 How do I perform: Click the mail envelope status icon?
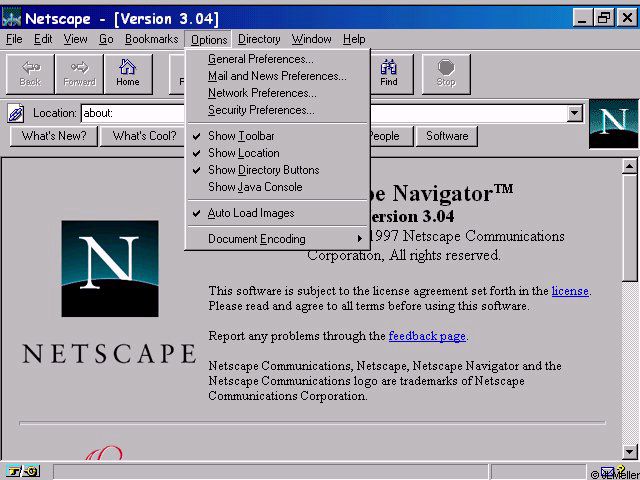[x=607, y=472]
